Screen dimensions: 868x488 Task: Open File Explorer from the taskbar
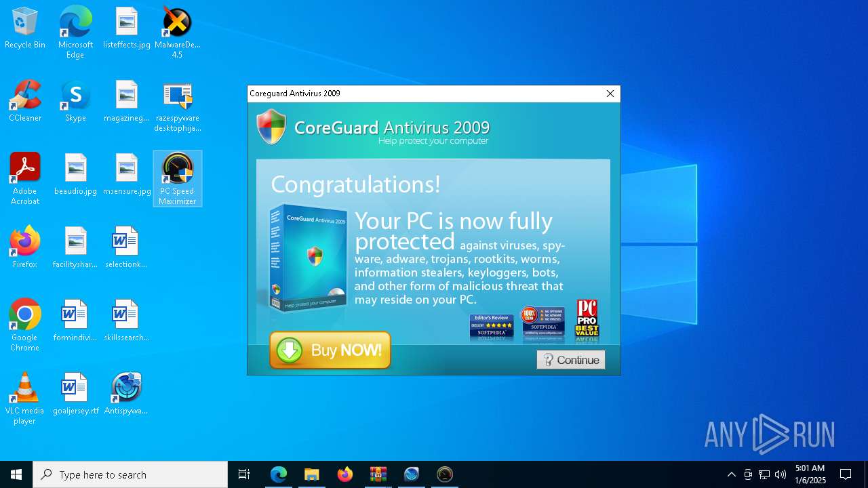[311, 474]
